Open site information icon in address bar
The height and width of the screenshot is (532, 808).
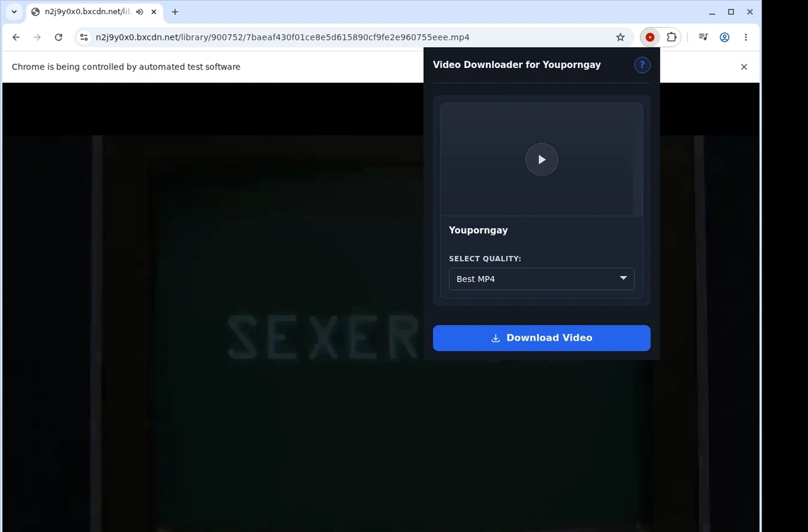[83, 38]
